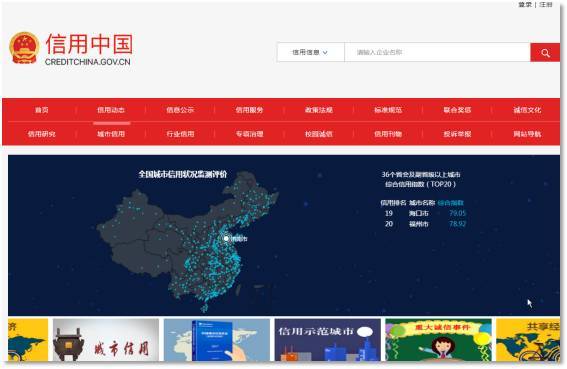
Task: Open the 信用示范城市 banner thumbnail
Action: [328, 340]
